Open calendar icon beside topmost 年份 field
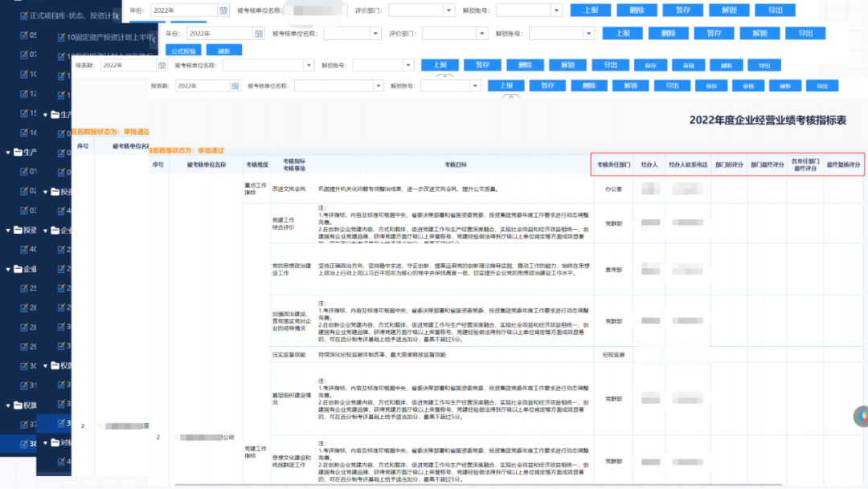Viewport: 868px width, 489px height. pos(223,10)
